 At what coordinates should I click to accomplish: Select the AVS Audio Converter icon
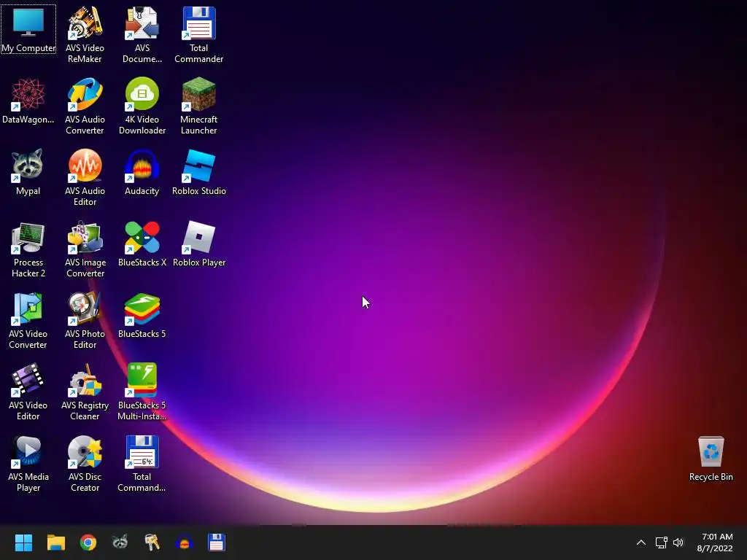click(x=85, y=106)
